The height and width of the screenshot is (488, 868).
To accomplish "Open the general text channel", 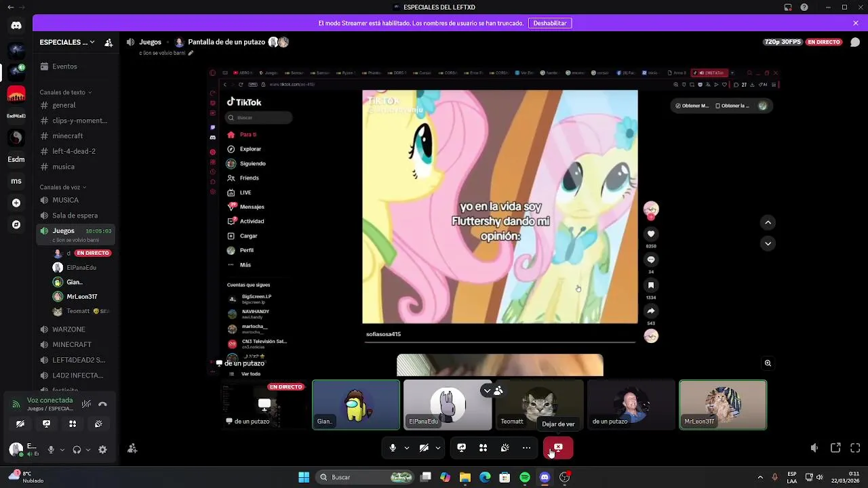I will click(x=75, y=105).
